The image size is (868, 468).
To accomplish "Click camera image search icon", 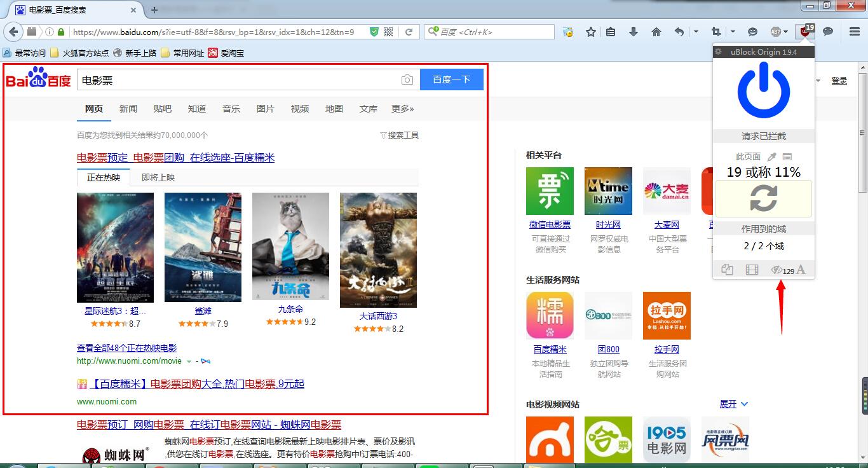I will (x=407, y=79).
